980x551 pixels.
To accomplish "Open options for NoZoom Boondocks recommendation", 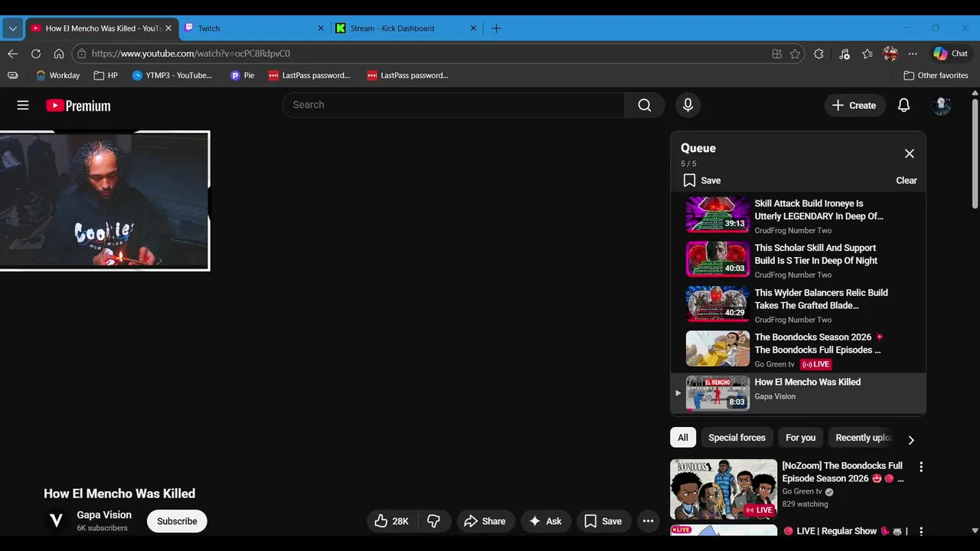I will pyautogui.click(x=921, y=467).
